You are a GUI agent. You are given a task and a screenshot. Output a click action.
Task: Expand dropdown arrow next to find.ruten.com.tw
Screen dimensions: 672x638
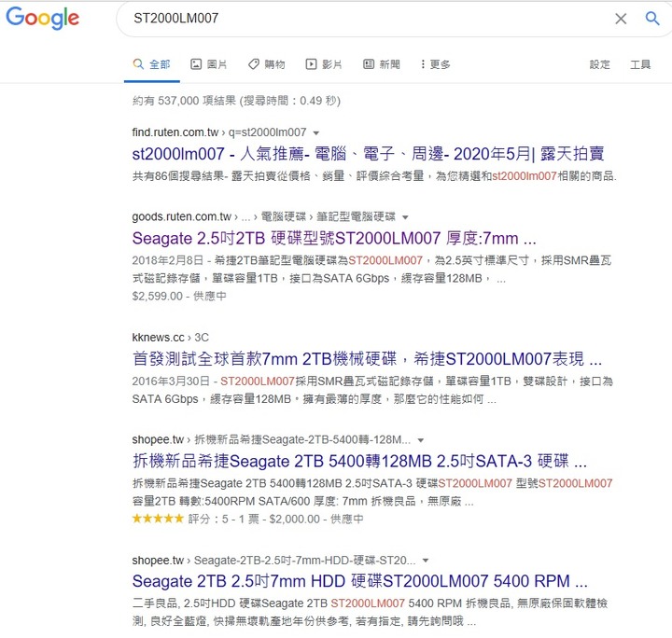coord(316,133)
